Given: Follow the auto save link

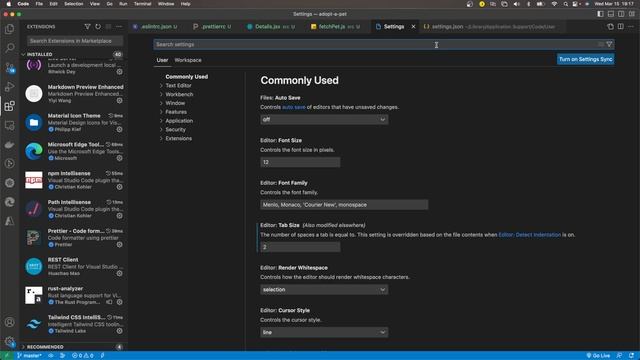Looking at the screenshot, I should pyautogui.click(x=293, y=107).
